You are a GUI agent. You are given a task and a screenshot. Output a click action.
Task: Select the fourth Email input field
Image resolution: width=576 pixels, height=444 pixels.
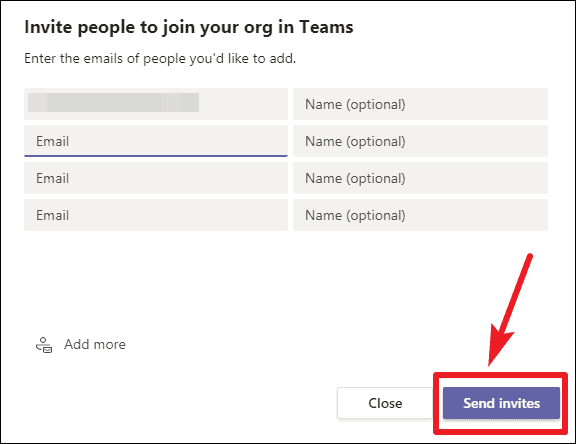click(156, 215)
